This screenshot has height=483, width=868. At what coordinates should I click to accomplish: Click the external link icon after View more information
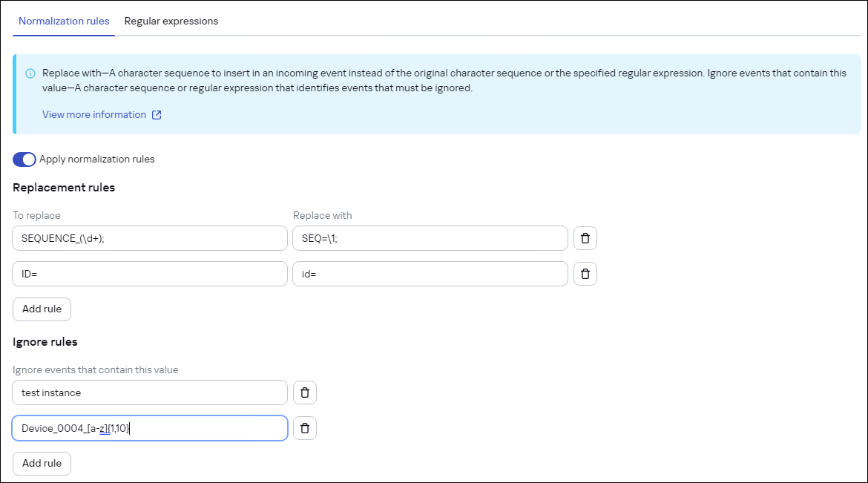point(155,114)
